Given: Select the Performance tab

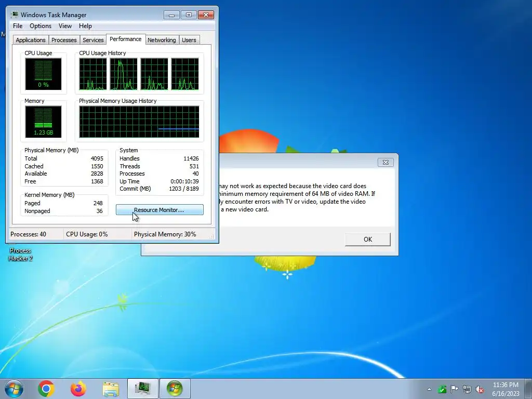Looking at the screenshot, I should (126, 39).
